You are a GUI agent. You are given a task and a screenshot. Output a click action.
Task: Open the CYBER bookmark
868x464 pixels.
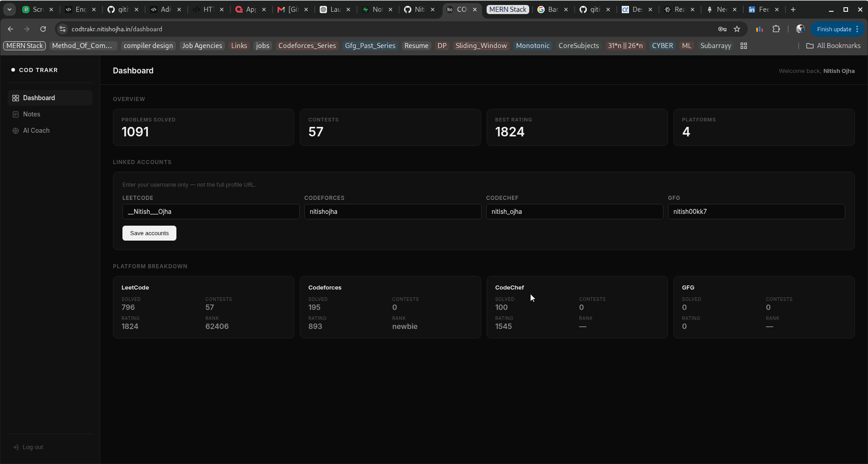(x=663, y=46)
